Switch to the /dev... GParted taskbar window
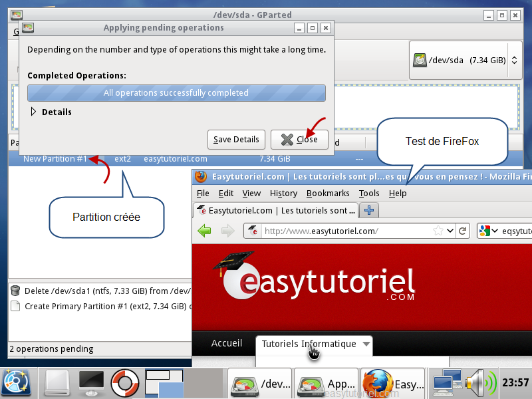Screen dimensions: 532x399 pos(260,384)
